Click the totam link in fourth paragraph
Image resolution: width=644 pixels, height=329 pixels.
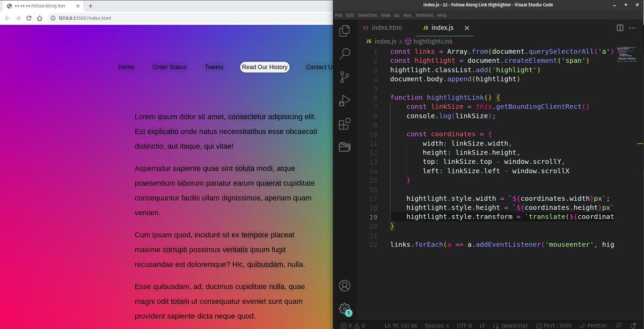tap(180, 301)
